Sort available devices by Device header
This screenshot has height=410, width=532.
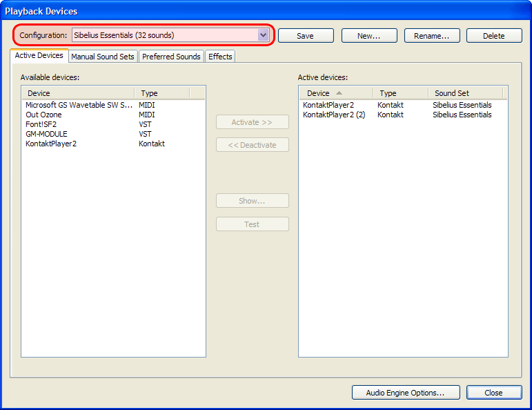pyautogui.click(x=78, y=93)
